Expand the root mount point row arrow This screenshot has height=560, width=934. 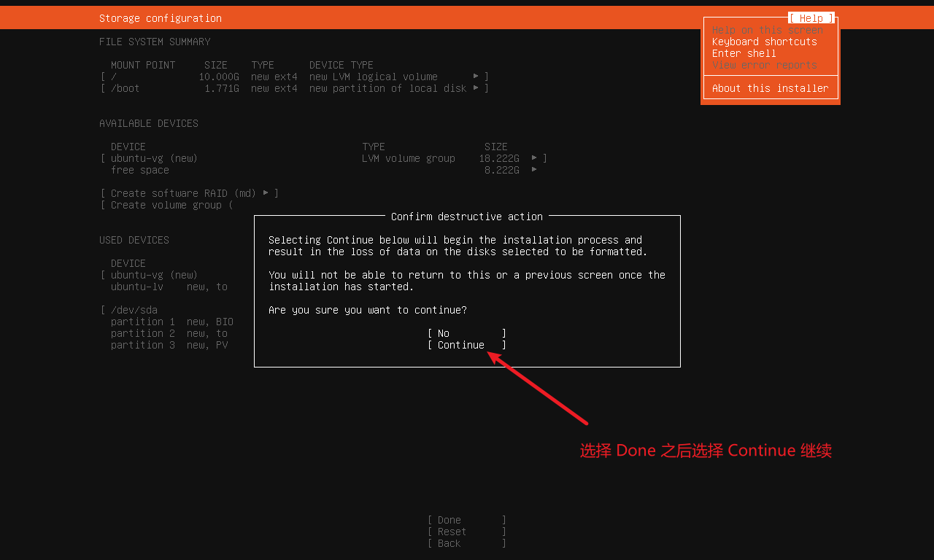click(x=476, y=77)
